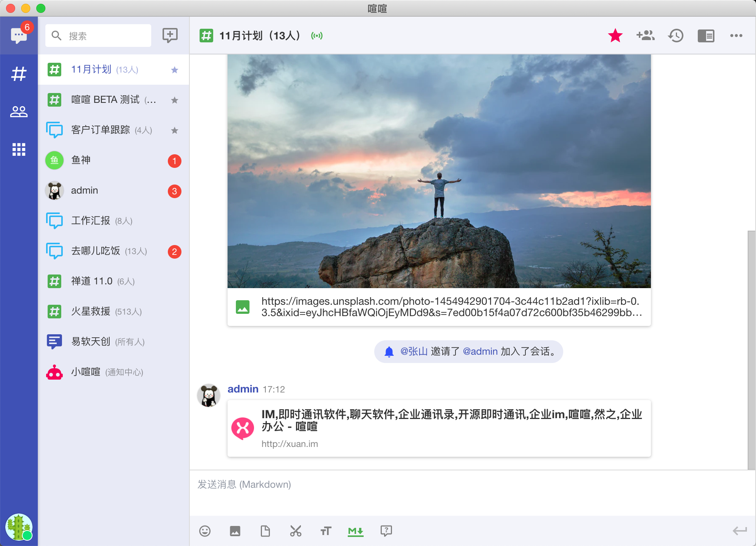This screenshot has height=546, width=756.
Task: Open the emoji picker in message toolbar
Action: [205, 531]
